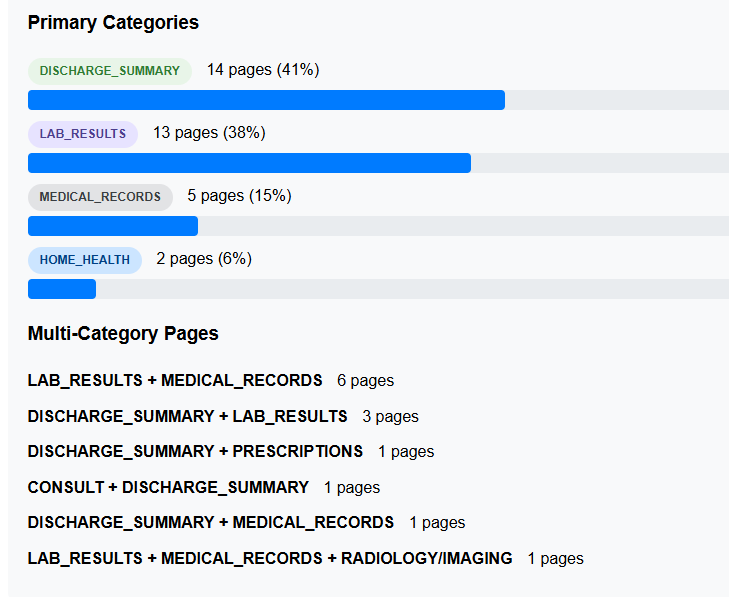
Task: Click the "14 pages (41%)" text
Action: 263,70
